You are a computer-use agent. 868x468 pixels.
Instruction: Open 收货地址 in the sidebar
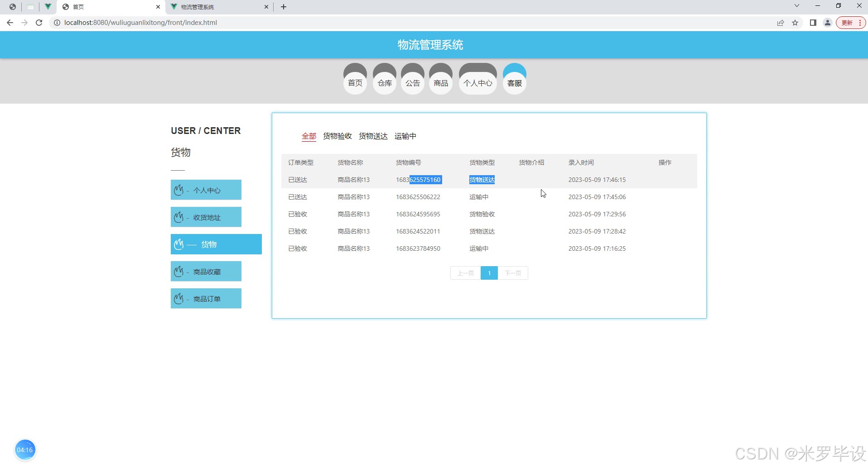click(x=206, y=217)
